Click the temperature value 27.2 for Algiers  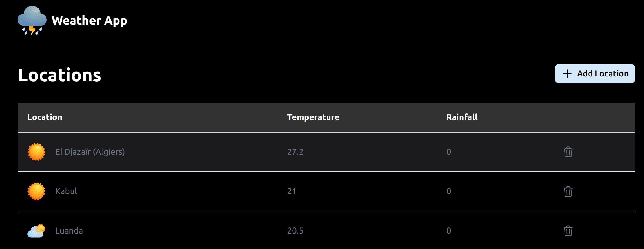pos(295,152)
